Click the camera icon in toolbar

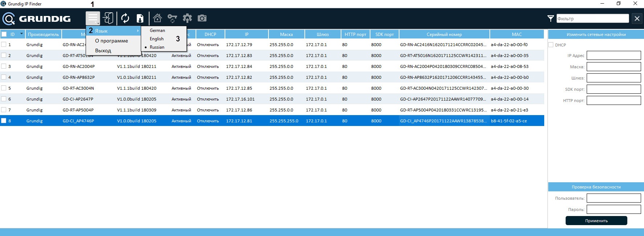click(x=202, y=18)
